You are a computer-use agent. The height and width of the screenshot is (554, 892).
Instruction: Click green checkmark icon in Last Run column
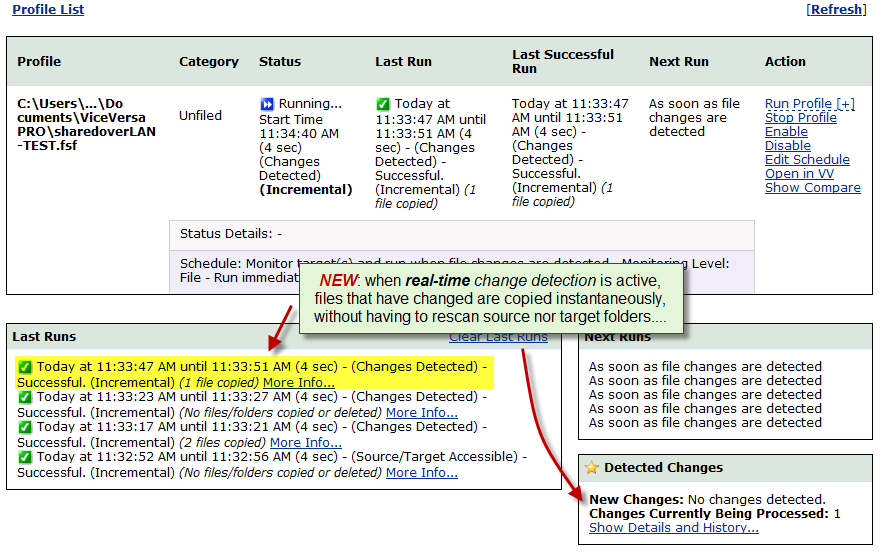tap(383, 104)
